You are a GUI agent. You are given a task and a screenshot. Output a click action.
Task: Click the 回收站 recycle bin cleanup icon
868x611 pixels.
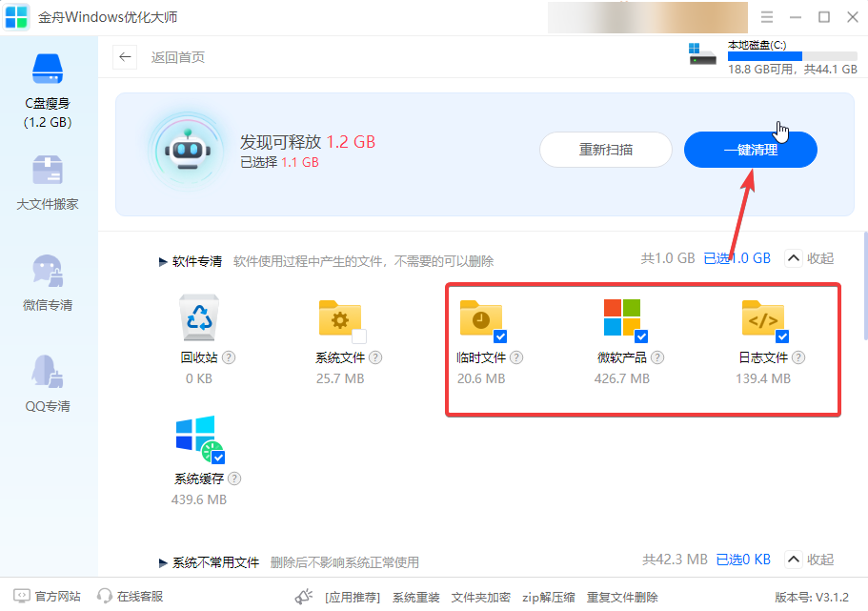click(200, 317)
